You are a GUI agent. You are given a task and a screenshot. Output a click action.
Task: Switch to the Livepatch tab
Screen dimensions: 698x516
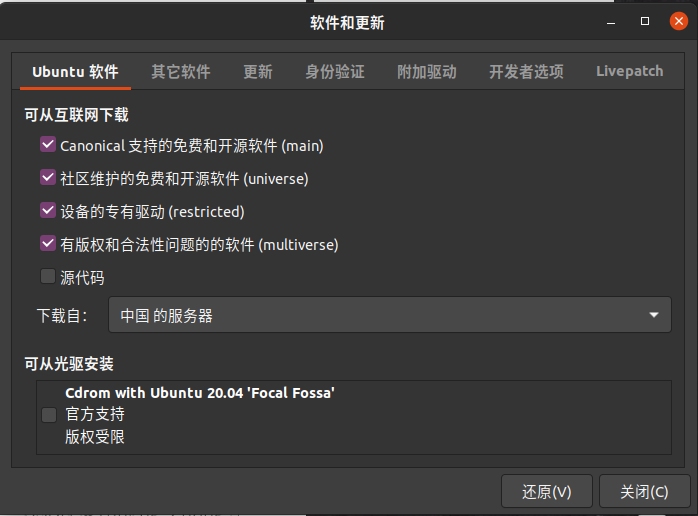point(629,72)
